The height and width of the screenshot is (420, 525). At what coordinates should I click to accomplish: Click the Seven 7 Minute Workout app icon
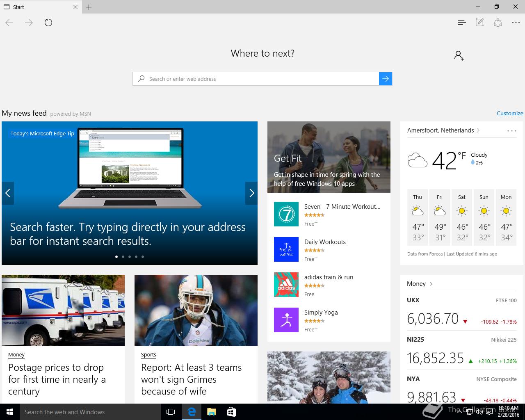tap(286, 214)
